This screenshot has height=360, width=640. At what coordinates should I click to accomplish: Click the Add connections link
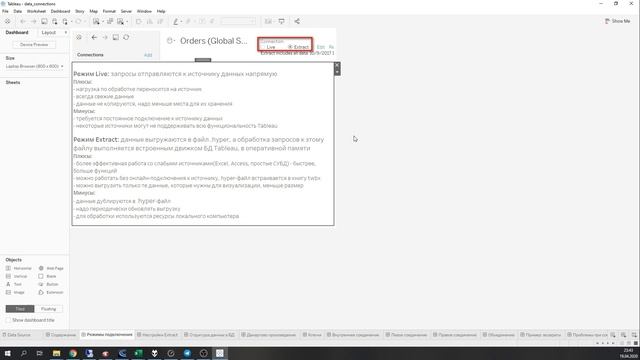tap(148, 55)
